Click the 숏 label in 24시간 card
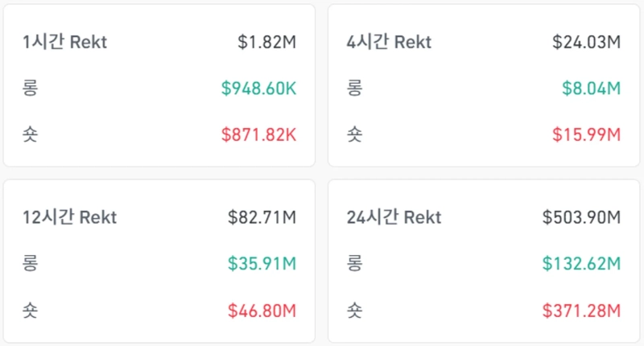Viewport: 644px width, 346px height. coord(354,309)
